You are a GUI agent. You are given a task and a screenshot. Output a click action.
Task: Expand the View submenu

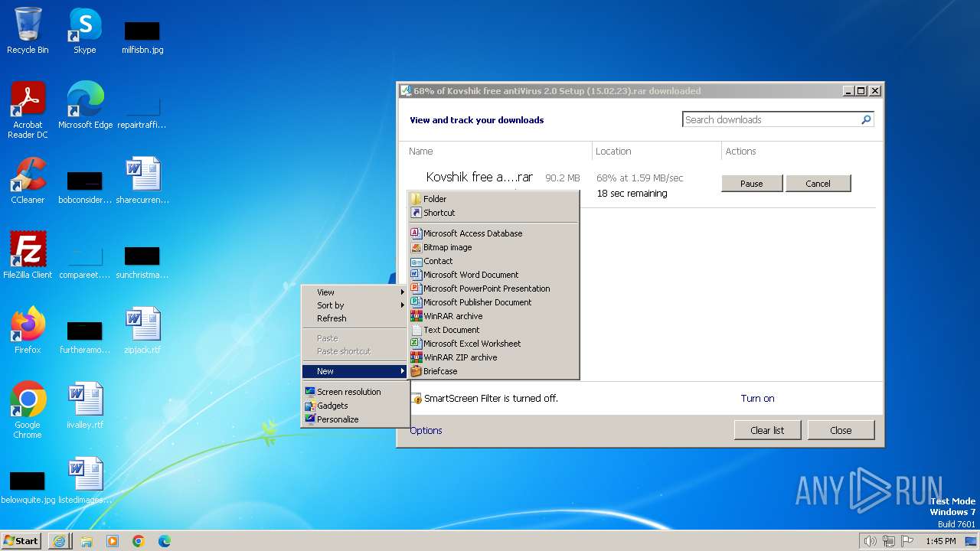(x=355, y=292)
